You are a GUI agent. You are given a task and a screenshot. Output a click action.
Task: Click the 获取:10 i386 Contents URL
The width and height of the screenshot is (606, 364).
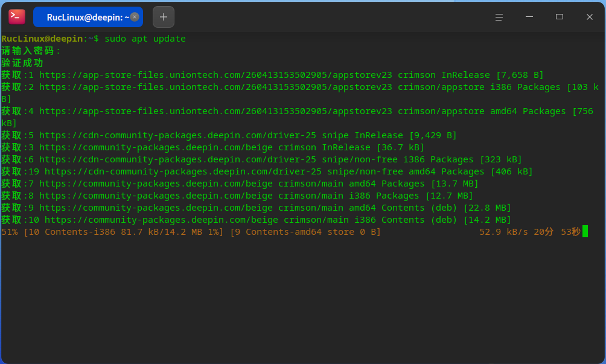point(161,220)
